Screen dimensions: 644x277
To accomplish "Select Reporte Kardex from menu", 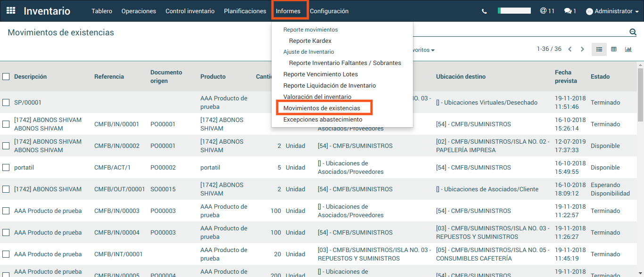I will 310,41.
